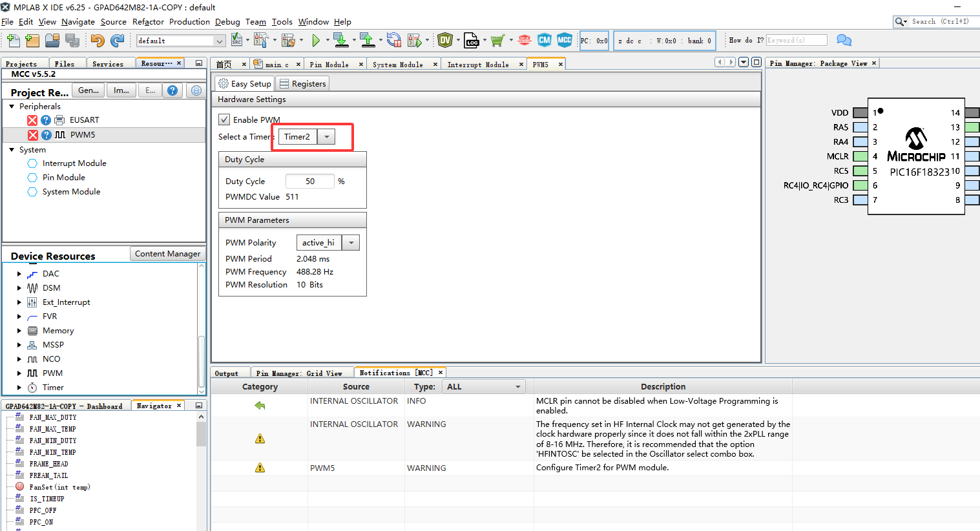
Task: Switch to the Output tab
Action: coord(227,373)
